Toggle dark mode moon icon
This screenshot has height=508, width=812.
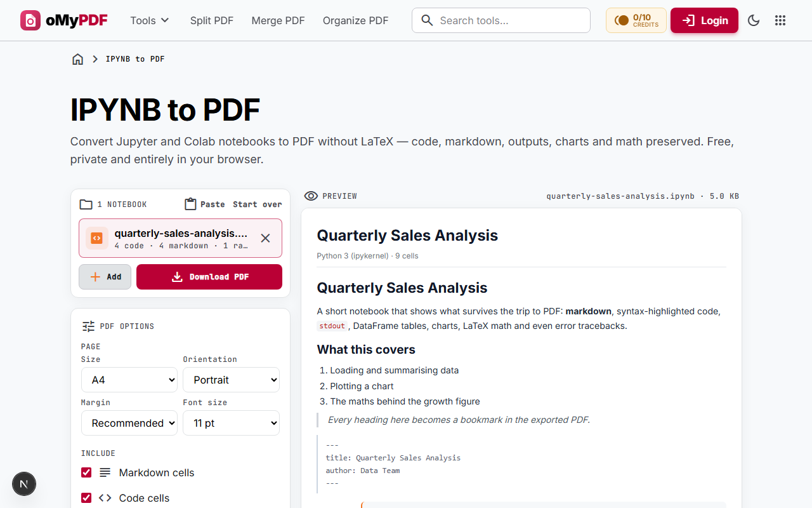click(x=754, y=20)
